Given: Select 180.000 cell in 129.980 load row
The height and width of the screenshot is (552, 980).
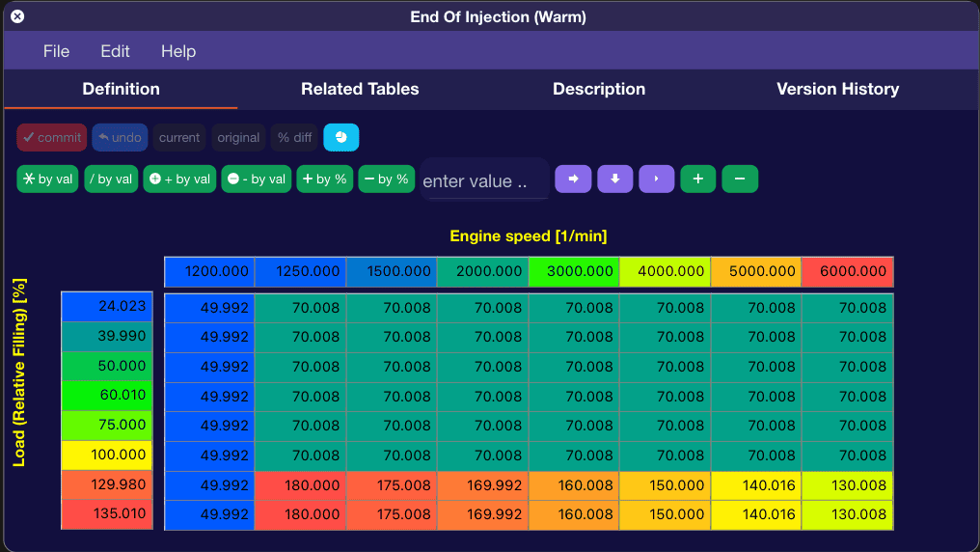Looking at the screenshot, I should click(301, 485).
